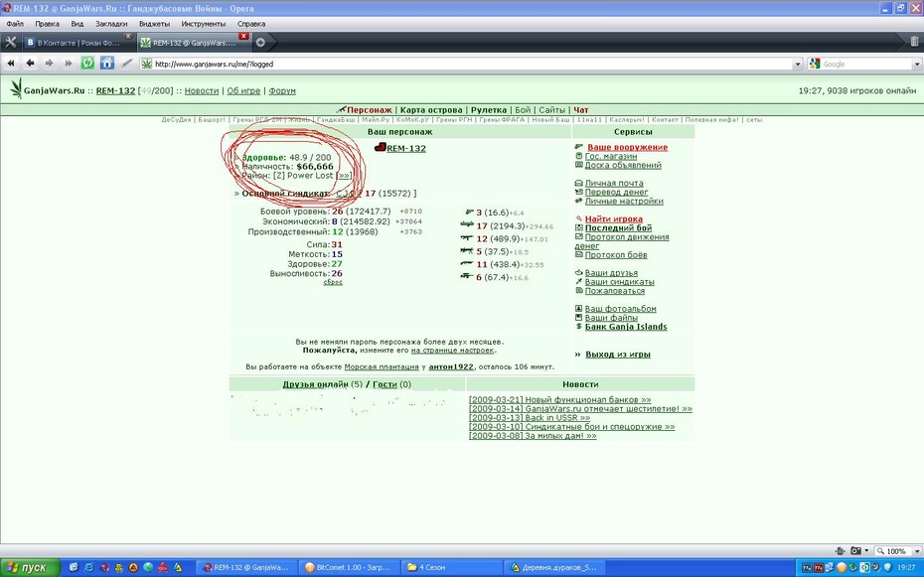Open 'Последний бой' link
Viewport: 924px width, 577px height.
(618, 227)
